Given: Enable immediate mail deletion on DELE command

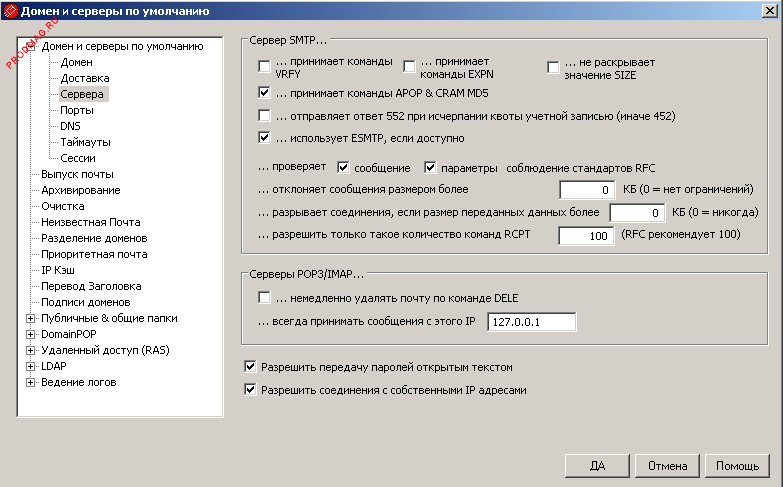Looking at the screenshot, I should tap(264, 298).
